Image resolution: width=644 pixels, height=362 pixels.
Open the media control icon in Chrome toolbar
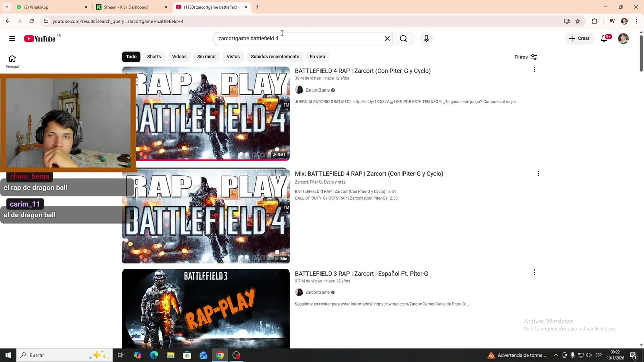(612, 21)
